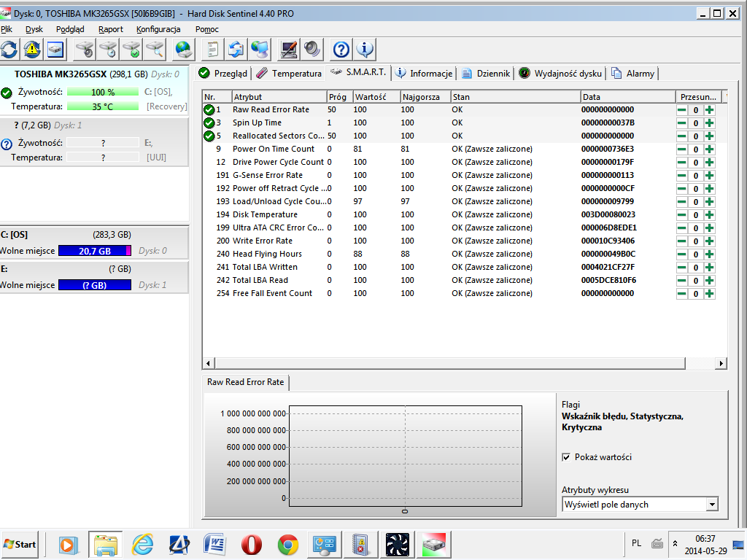
Task: Click the globe with disk toolbar icon
Action: click(183, 50)
